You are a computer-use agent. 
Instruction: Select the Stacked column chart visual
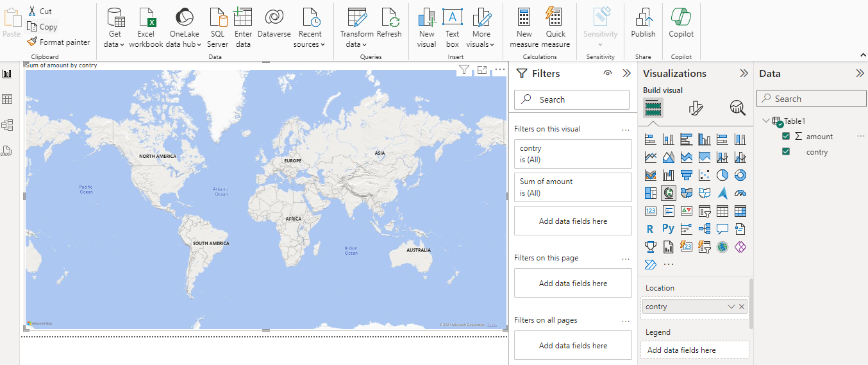[669, 139]
